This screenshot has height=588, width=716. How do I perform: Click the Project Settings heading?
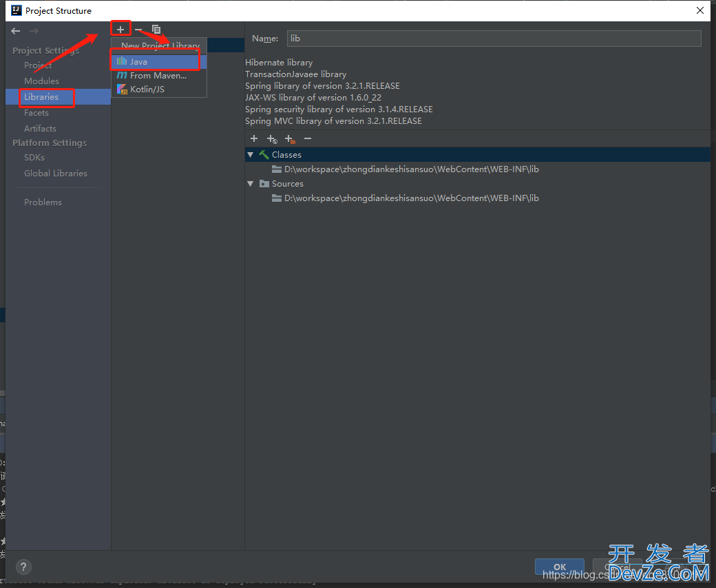(45, 51)
